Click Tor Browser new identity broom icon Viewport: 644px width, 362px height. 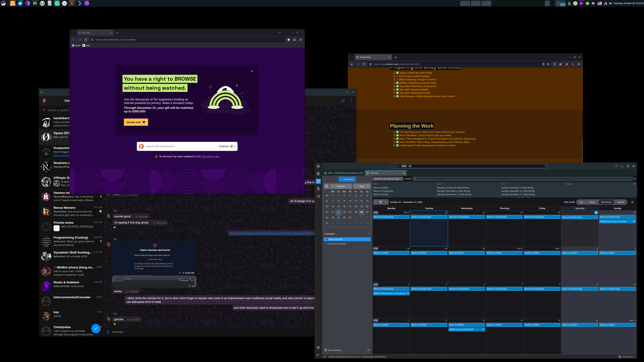[x=295, y=40]
